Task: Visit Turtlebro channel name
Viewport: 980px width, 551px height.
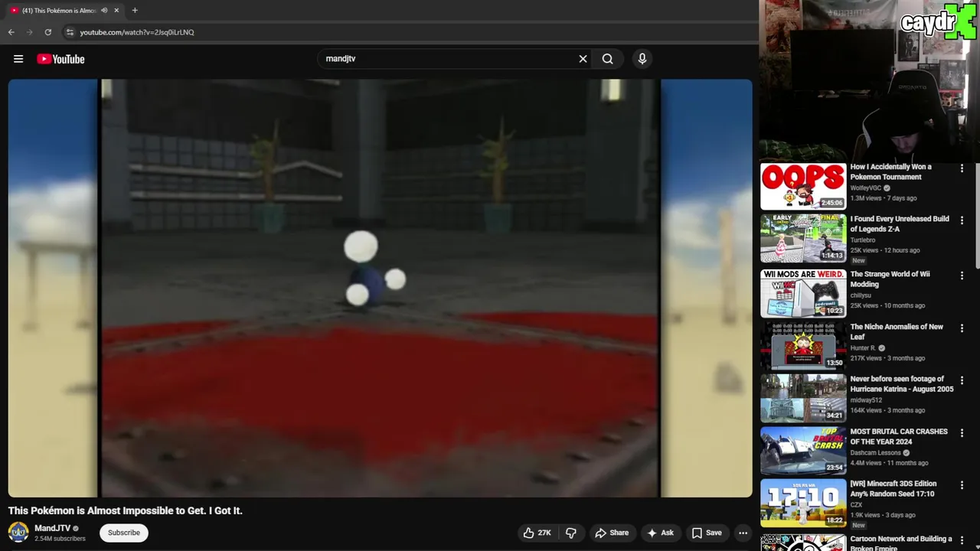Action: (863, 240)
